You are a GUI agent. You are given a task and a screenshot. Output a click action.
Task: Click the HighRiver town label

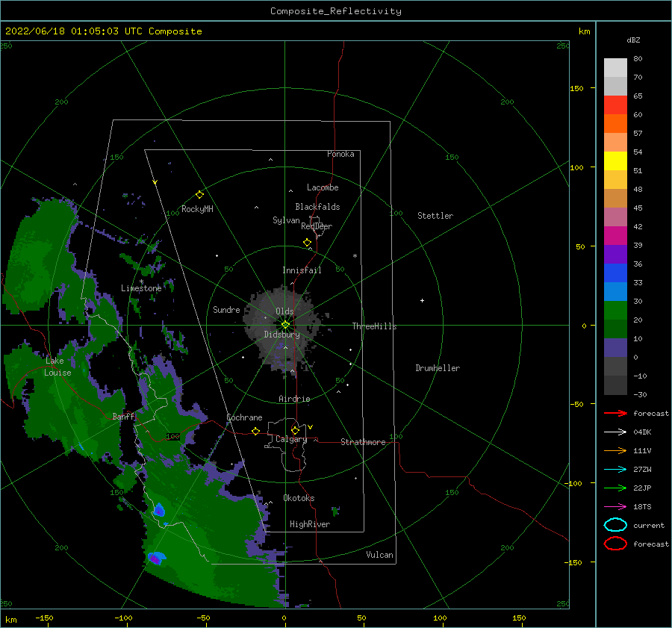tap(310, 524)
